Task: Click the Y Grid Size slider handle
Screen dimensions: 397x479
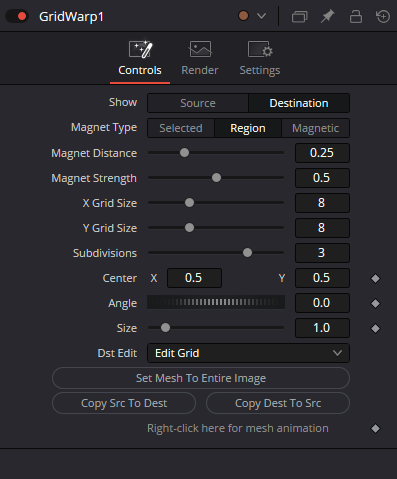Action: pyautogui.click(x=189, y=228)
